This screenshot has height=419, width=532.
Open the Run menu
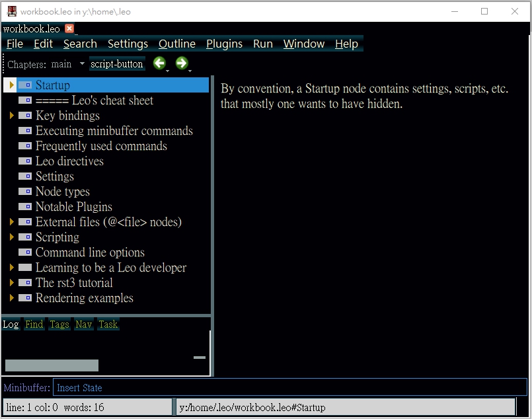point(263,44)
